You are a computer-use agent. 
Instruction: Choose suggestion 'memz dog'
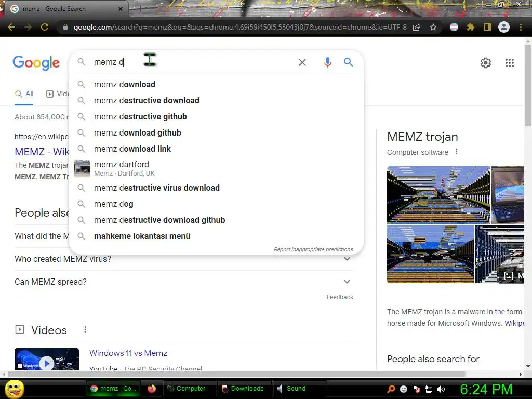pyautogui.click(x=216, y=204)
